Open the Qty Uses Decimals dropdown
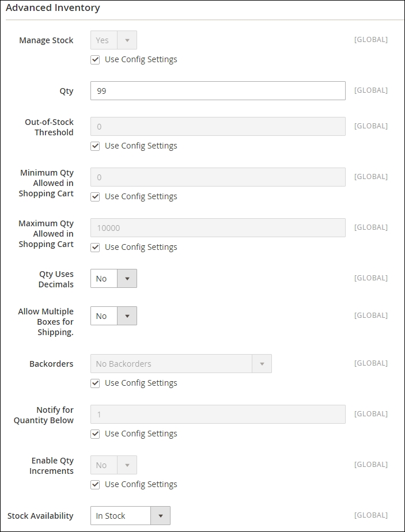This screenshot has height=532, width=405. (113, 279)
